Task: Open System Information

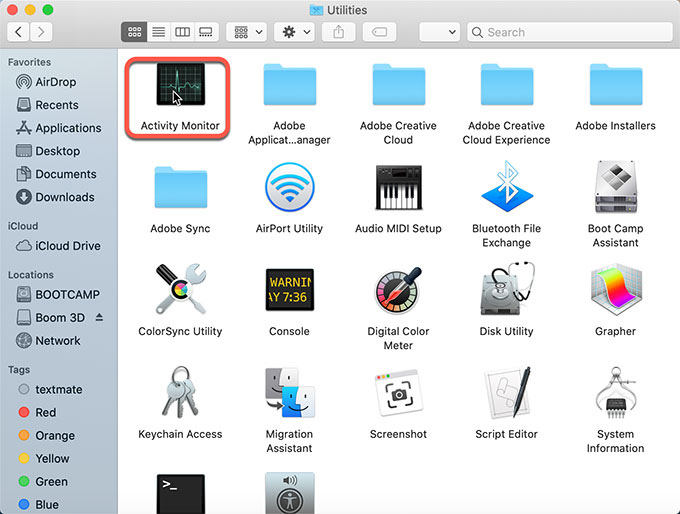Action: point(616,393)
